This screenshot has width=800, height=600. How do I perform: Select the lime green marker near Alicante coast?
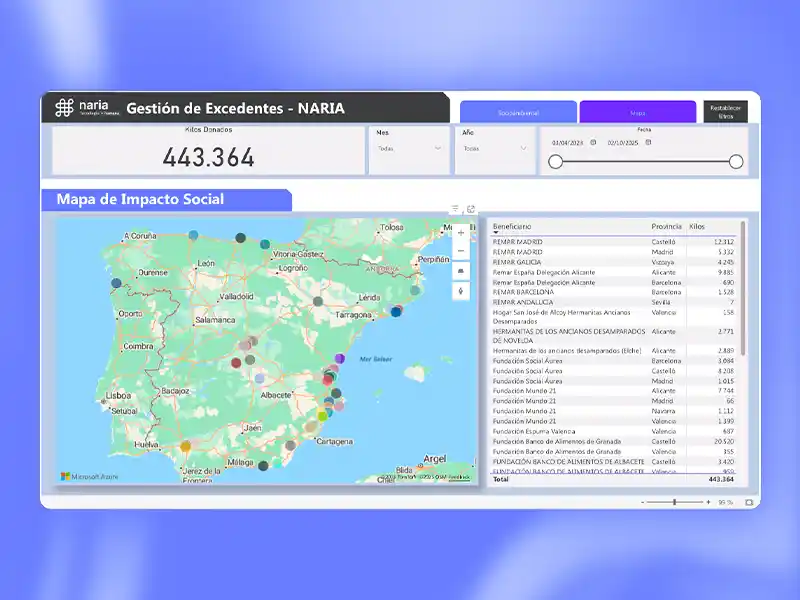pyautogui.click(x=322, y=416)
